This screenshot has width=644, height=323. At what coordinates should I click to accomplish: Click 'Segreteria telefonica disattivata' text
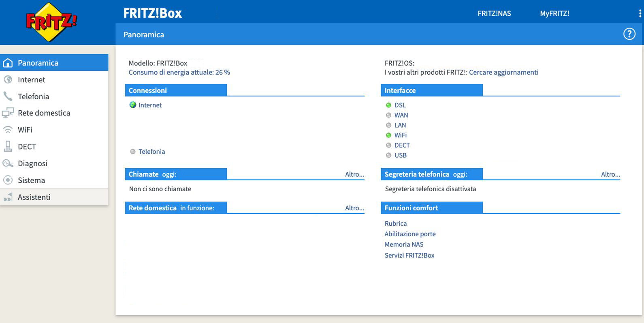431,189
